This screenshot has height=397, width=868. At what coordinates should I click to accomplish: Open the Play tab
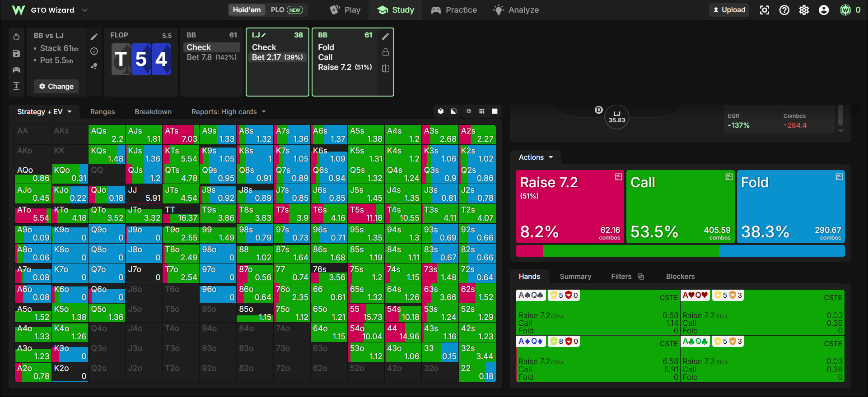coord(345,10)
